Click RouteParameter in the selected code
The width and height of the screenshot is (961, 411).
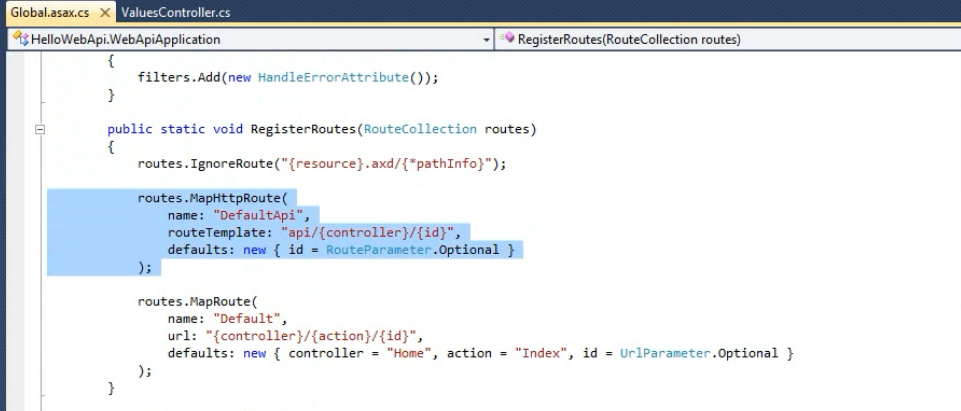pos(378,250)
